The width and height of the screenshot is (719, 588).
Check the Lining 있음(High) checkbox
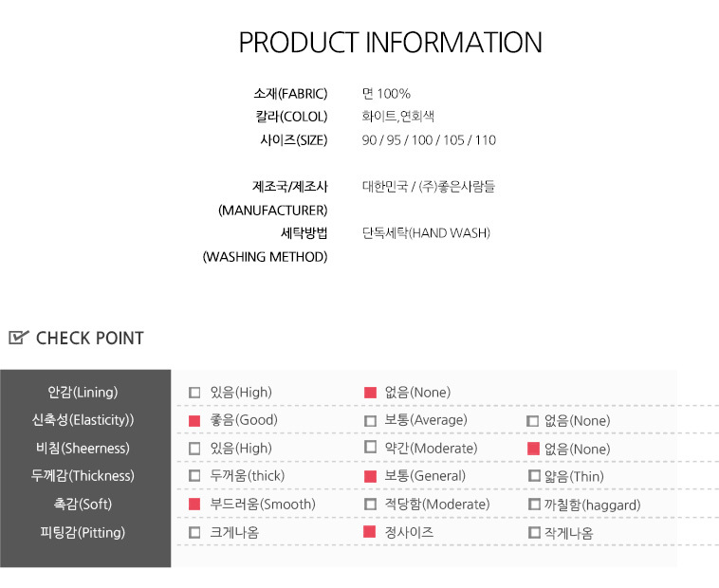click(194, 393)
